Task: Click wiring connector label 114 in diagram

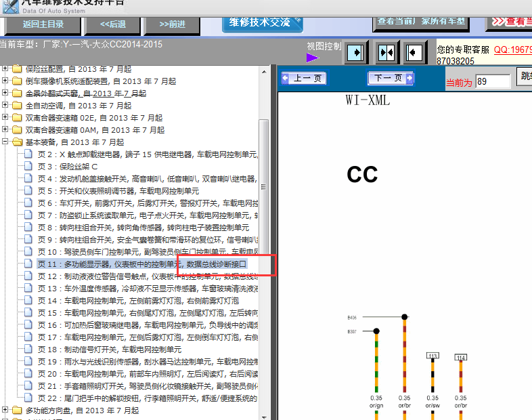Action: pos(461,358)
